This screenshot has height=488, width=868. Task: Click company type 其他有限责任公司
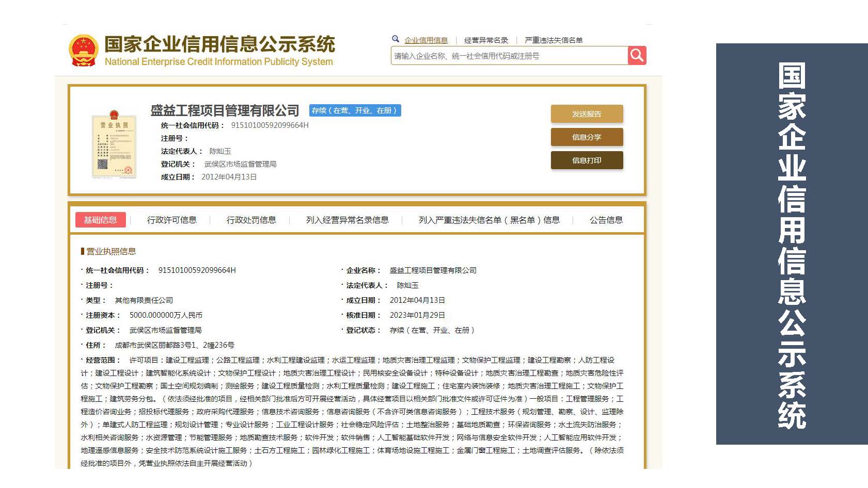(144, 300)
